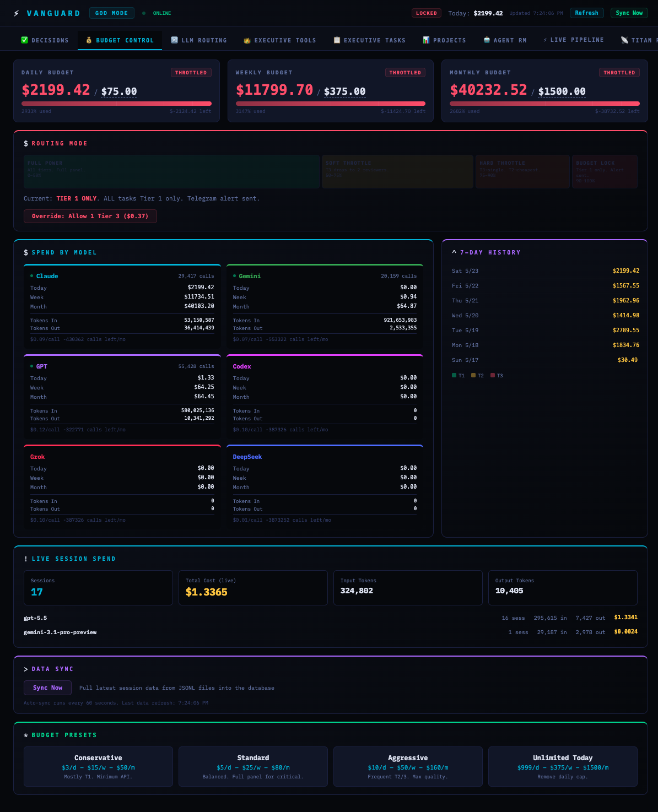Select the Budget Lock routing mode
Viewport: 658px width, 812px height.
605,171
